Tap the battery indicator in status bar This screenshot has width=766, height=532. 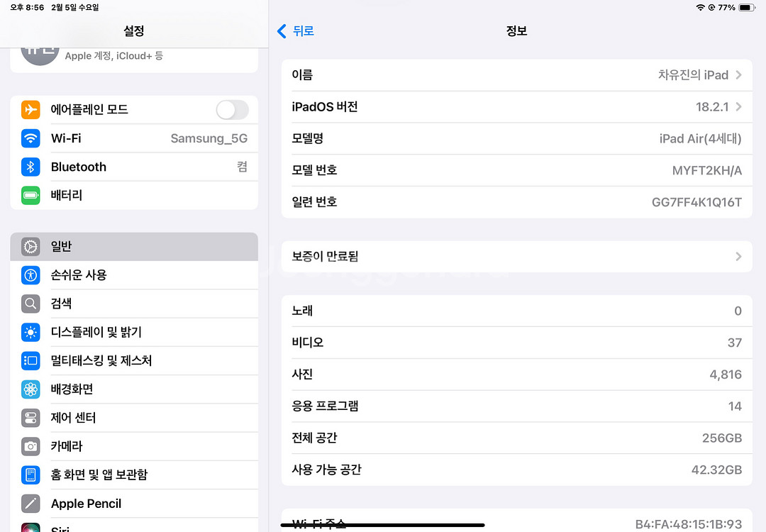point(747,7)
